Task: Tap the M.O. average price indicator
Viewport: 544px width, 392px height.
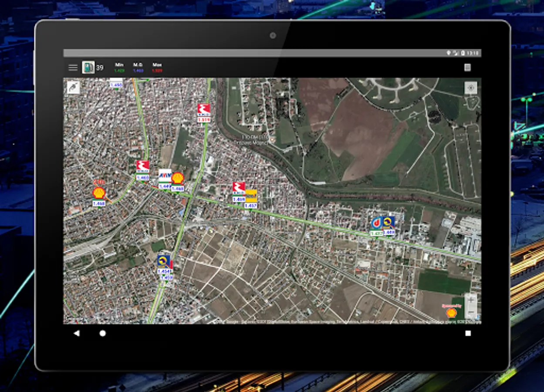Action: (138, 68)
